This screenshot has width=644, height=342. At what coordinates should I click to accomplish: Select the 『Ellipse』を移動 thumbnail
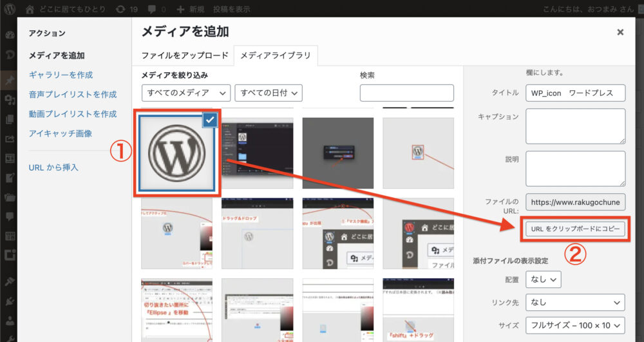[x=177, y=310]
